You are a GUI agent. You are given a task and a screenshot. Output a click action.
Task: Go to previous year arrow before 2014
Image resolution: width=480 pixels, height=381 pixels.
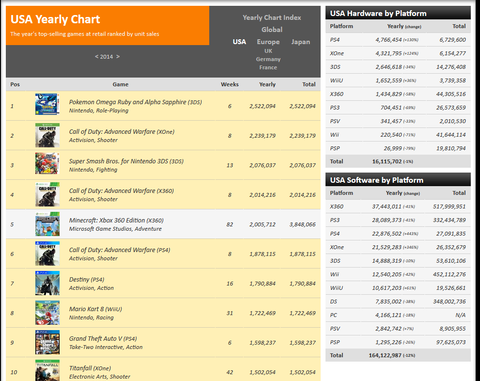(97, 57)
